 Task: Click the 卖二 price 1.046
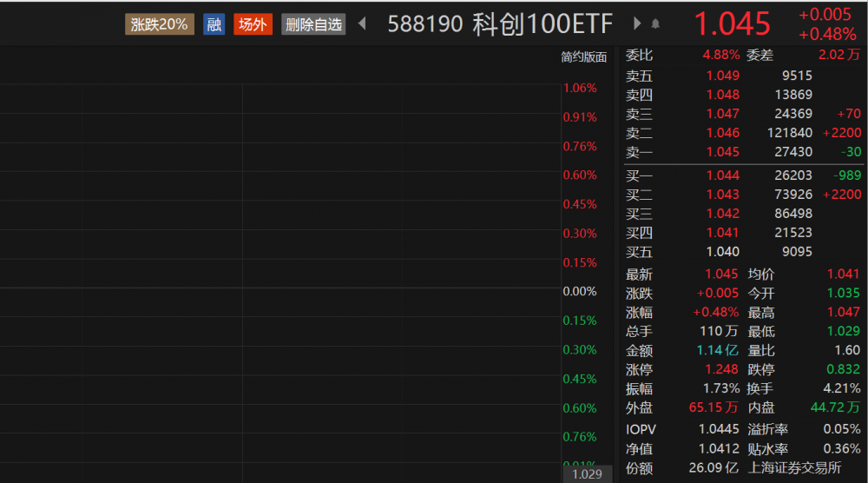(722, 133)
